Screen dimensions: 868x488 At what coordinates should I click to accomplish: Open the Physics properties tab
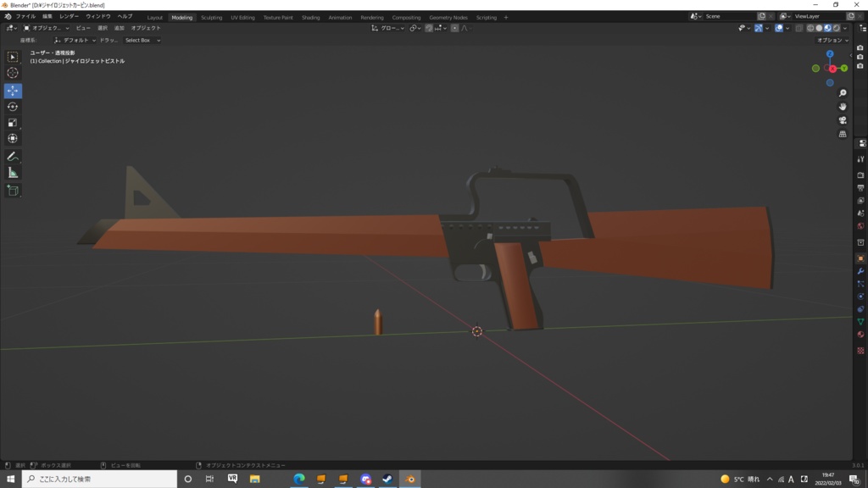[x=860, y=297]
